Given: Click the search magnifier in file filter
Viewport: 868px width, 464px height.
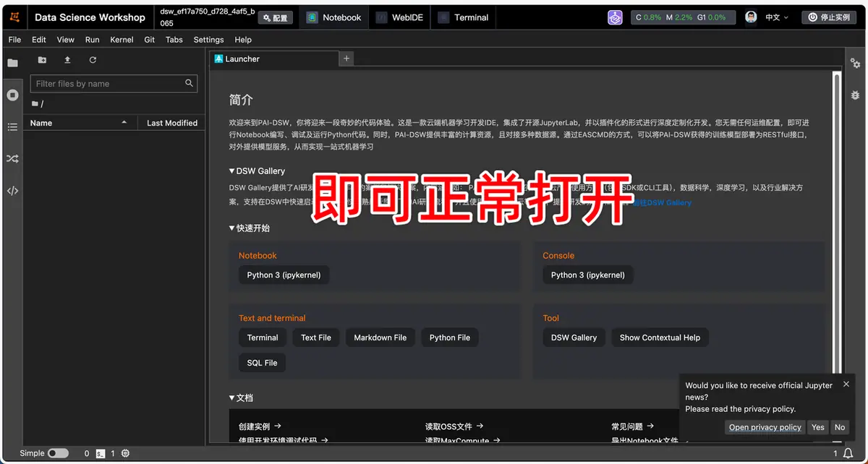Looking at the screenshot, I should [x=190, y=83].
